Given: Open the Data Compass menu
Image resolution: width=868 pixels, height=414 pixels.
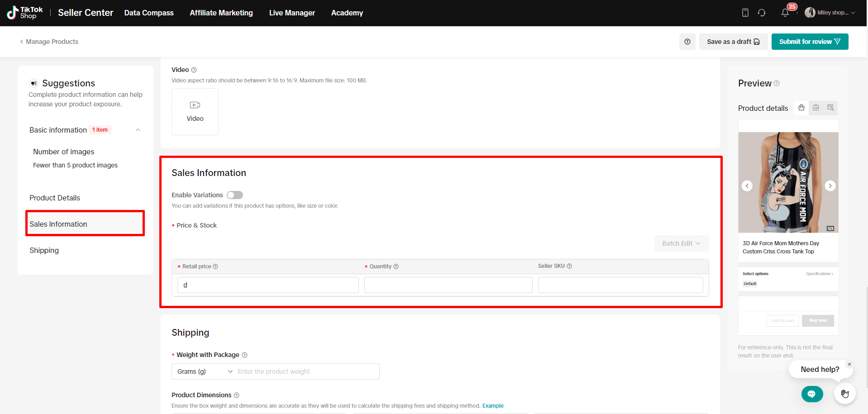Looking at the screenshot, I should point(149,13).
